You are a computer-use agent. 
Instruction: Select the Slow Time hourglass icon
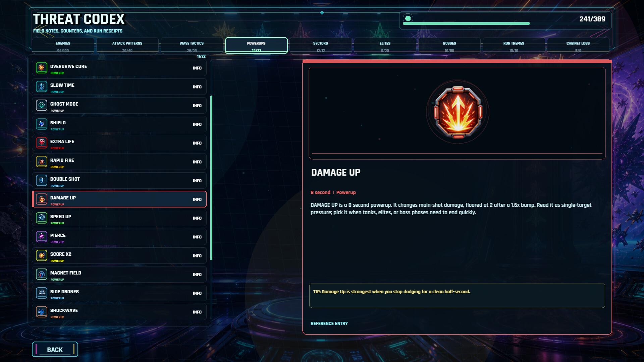coord(41,86)
